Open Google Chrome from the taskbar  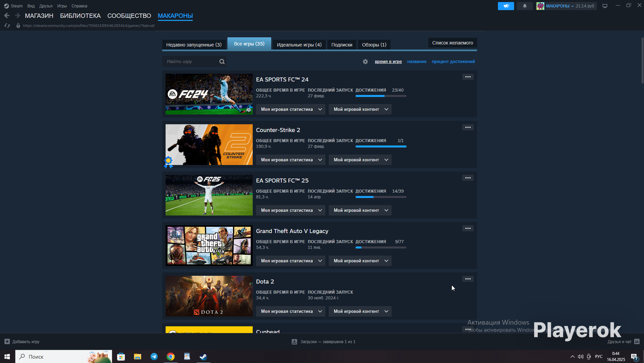coord(170,356)
